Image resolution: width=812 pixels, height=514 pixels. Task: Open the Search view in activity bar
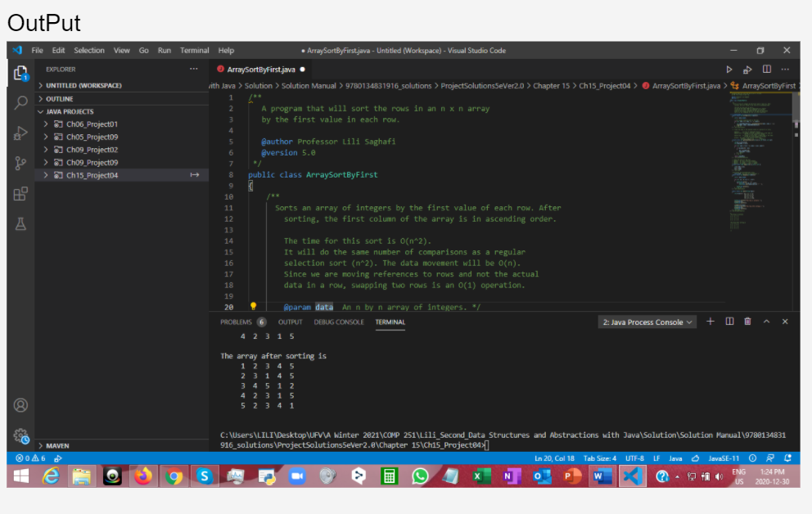point(21,102)
